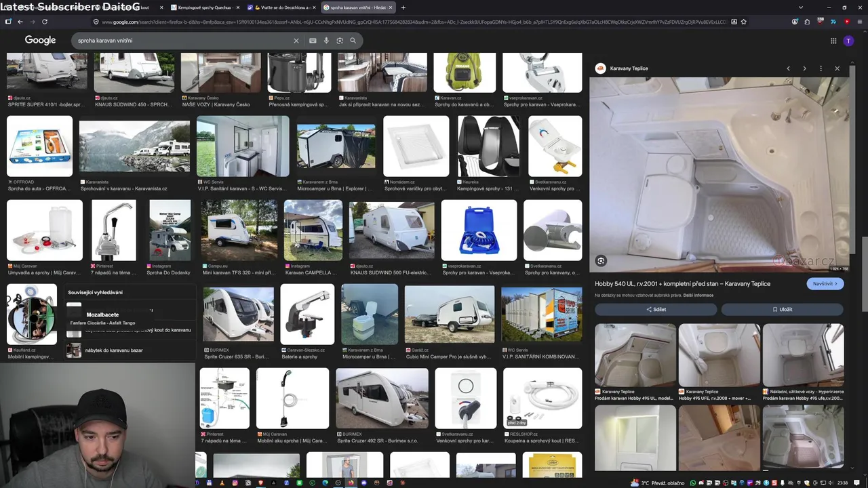Search by image with Google Lens
868x488 pixels.
340,41
